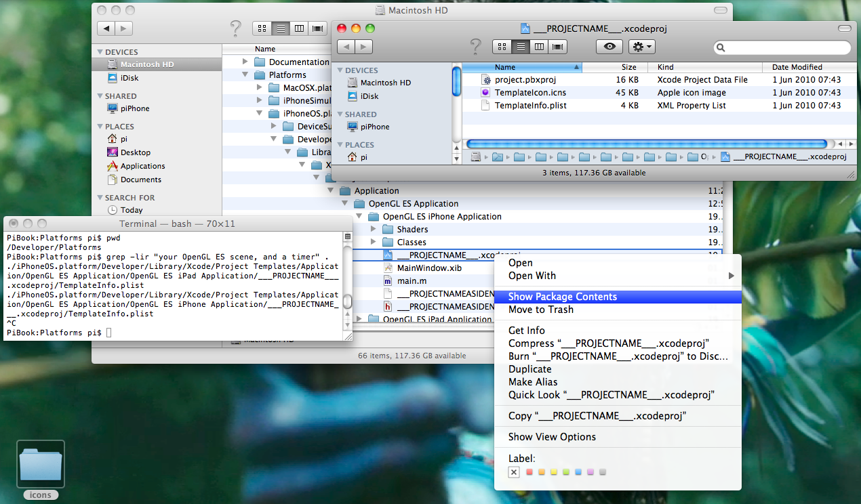Choose Duplicate from context menu

point(618,369)
